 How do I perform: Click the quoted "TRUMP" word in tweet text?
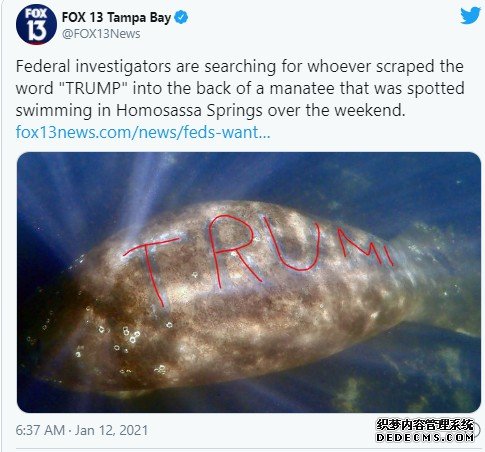(x=95, y=88)
